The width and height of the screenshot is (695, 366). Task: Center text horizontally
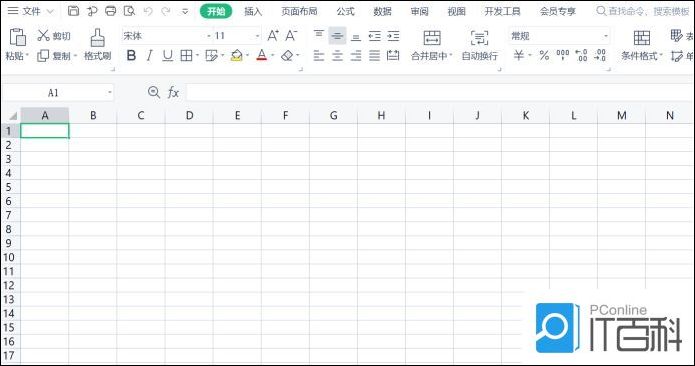pyautogui.click(x=337, y=55)
